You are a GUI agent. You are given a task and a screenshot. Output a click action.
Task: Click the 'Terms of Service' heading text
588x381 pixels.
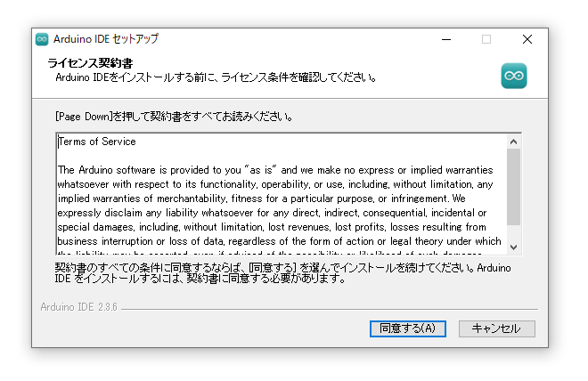point(97,142)
